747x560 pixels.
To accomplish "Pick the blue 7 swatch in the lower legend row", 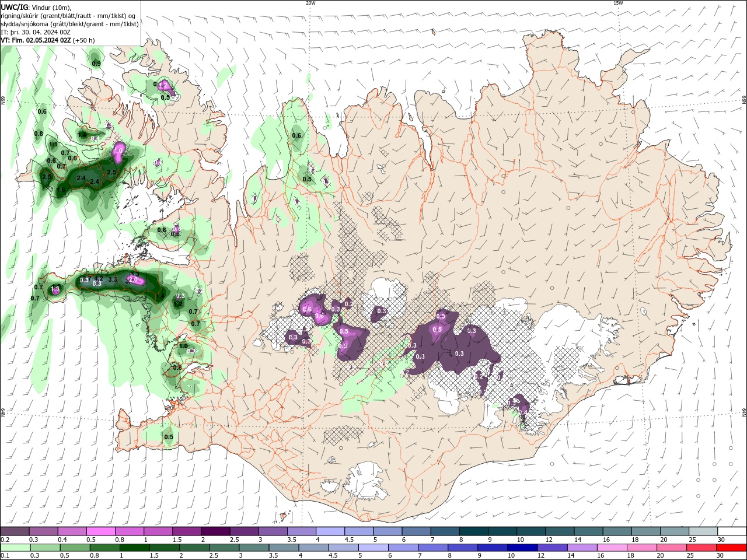I will pos(433,548).
